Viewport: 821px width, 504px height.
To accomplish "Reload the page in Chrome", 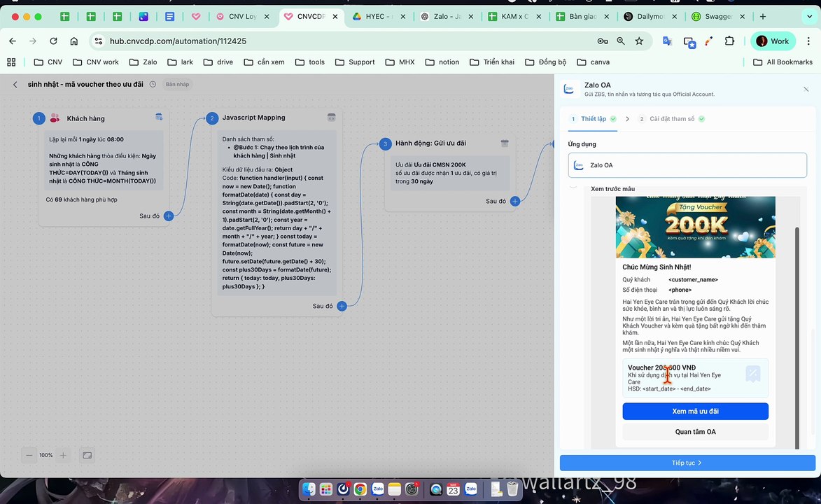I will click(53, 41).
